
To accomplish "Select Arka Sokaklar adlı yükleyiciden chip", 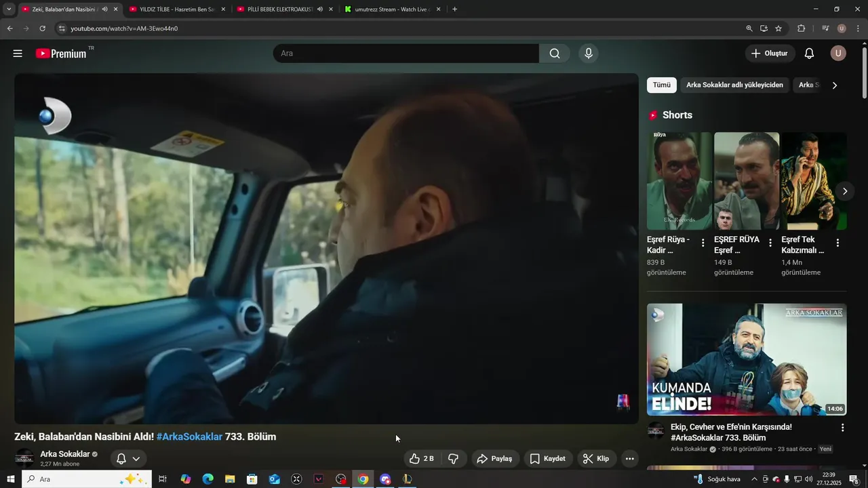I will 734,85.
